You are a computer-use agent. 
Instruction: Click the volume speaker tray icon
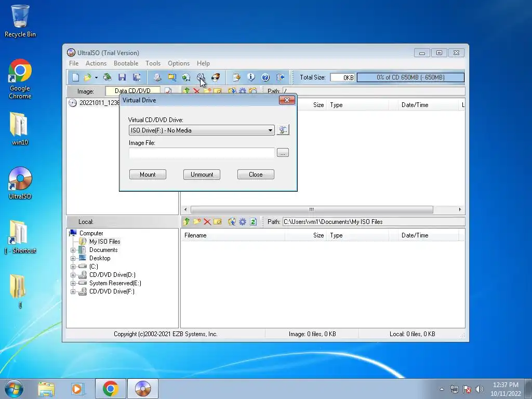480,389
